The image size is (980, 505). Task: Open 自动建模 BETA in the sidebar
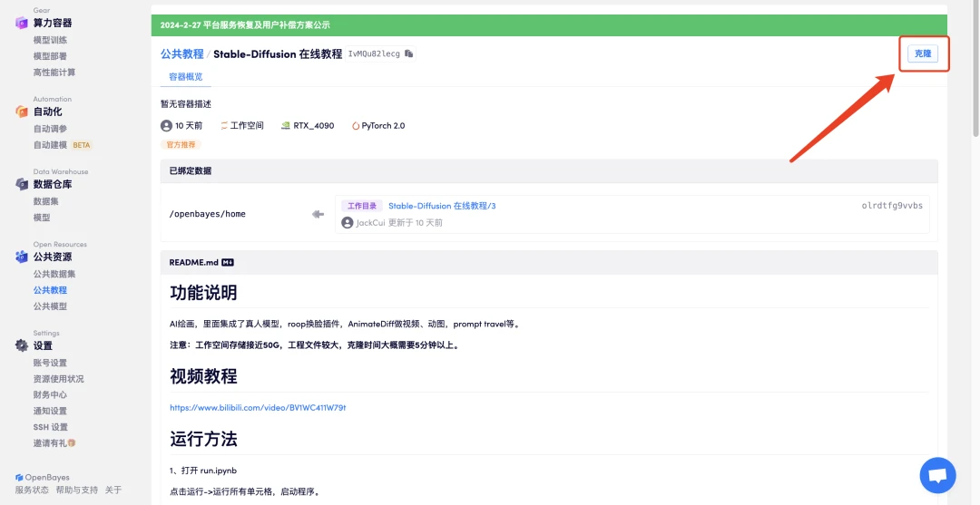(x=62, y=145)
